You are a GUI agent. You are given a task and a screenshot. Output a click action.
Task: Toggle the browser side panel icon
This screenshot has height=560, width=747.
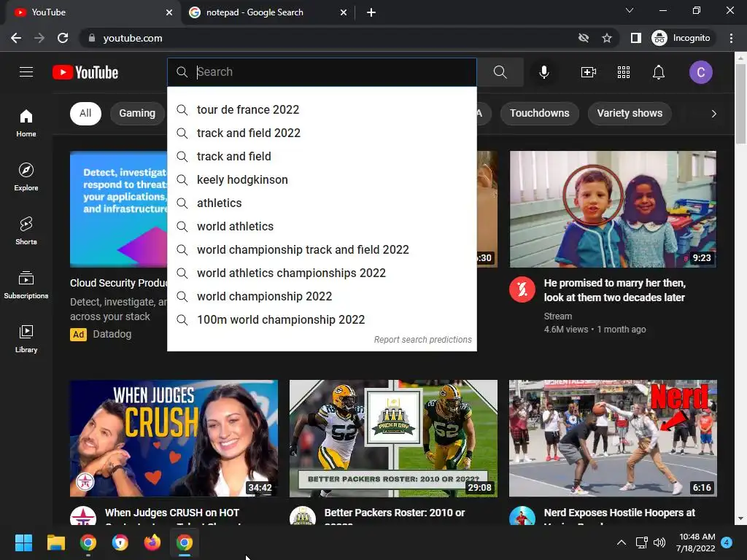pos(635,38)
